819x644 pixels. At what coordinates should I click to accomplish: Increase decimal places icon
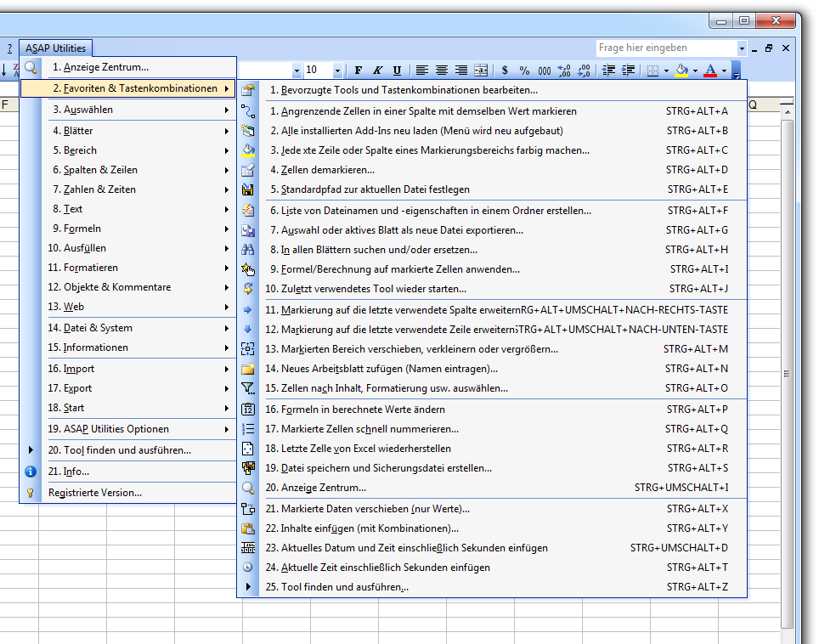pos(564,70)
